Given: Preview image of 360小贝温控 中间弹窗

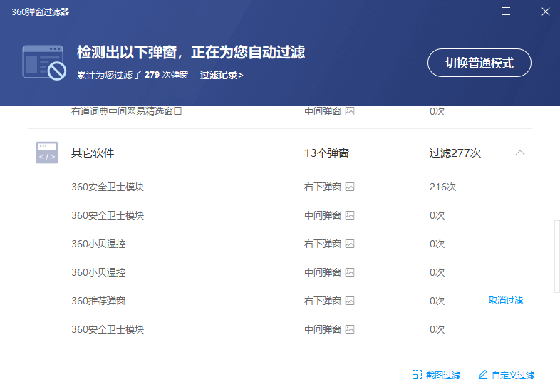Looking at the screenshot, I should click(350, 273).
